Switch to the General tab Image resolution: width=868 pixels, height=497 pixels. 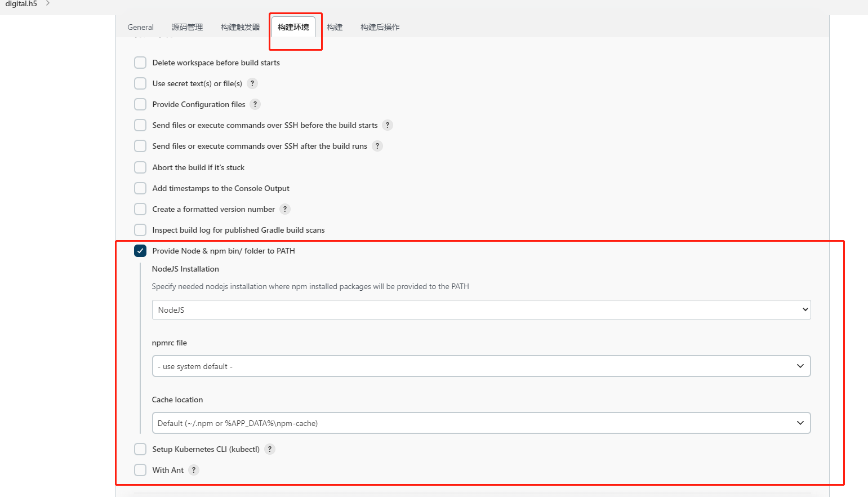coord(140,27)
